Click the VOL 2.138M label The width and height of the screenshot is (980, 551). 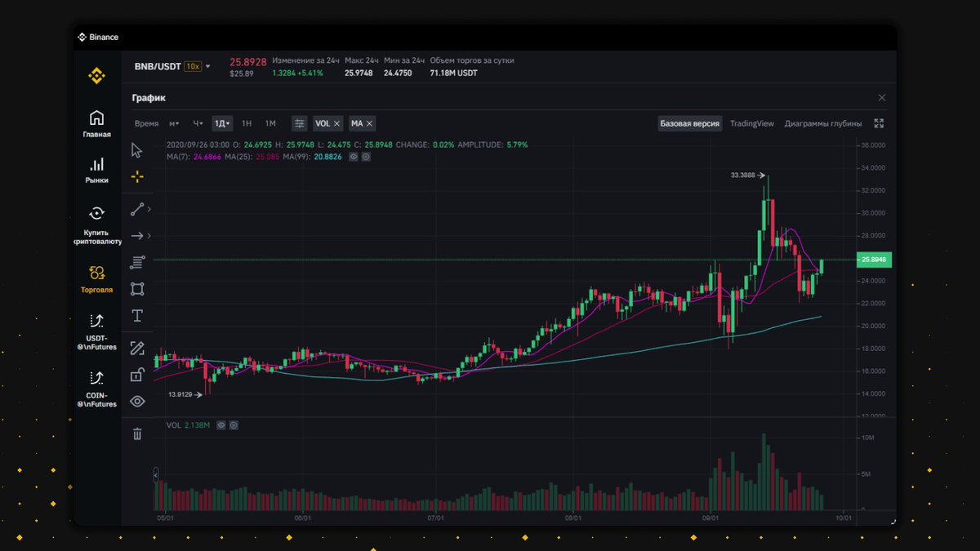pyautogui.click(x=189, y=425)
